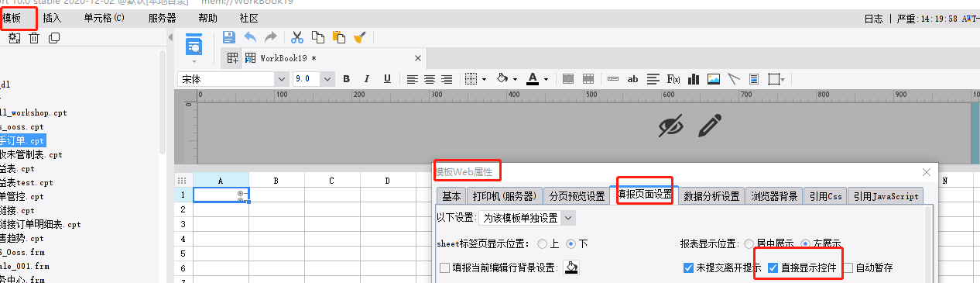Click the widget settings icon before 'ab'

[613, 79]
